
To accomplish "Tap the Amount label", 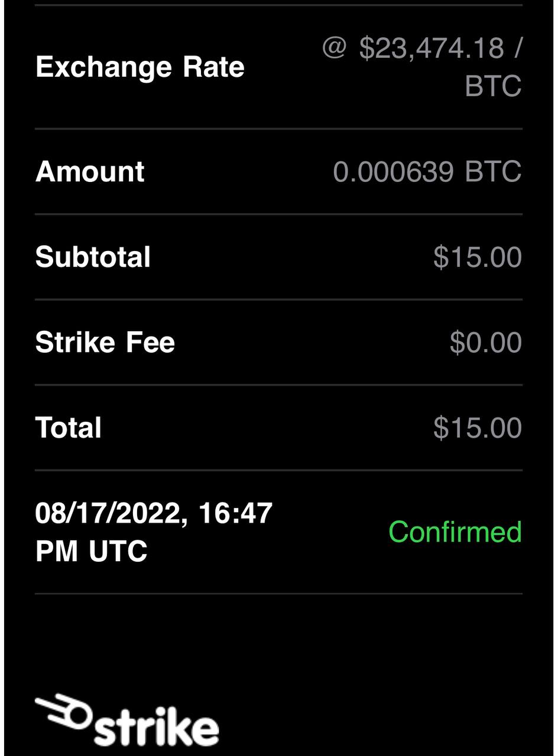I will pos(90,172).
